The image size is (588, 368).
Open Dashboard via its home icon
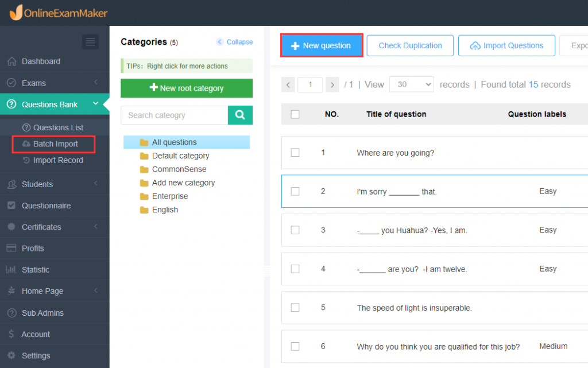tap(11, 61)
